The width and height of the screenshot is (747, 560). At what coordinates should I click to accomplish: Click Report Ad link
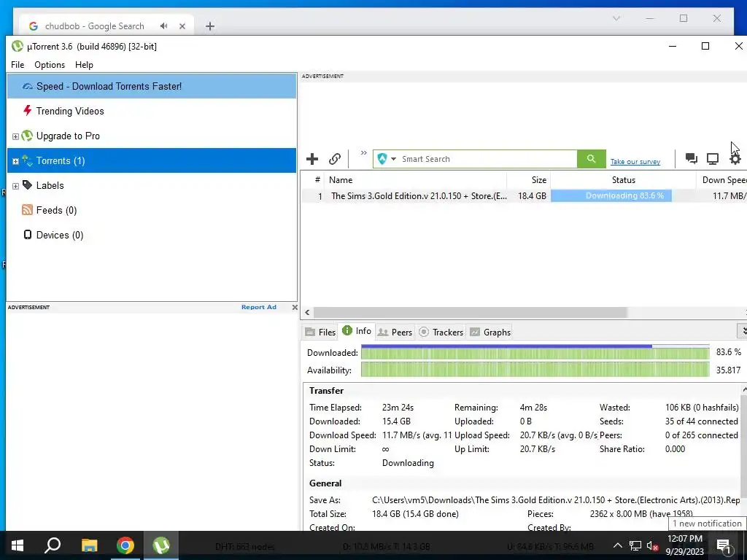pos(259,307)
